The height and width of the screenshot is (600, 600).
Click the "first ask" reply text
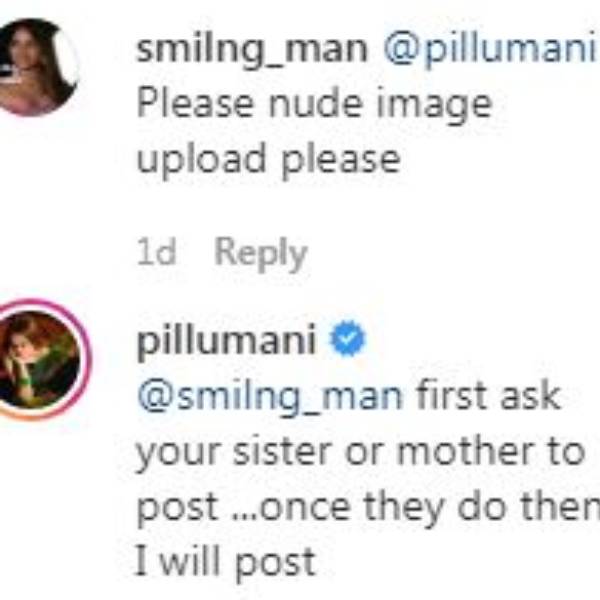(486, 397)
